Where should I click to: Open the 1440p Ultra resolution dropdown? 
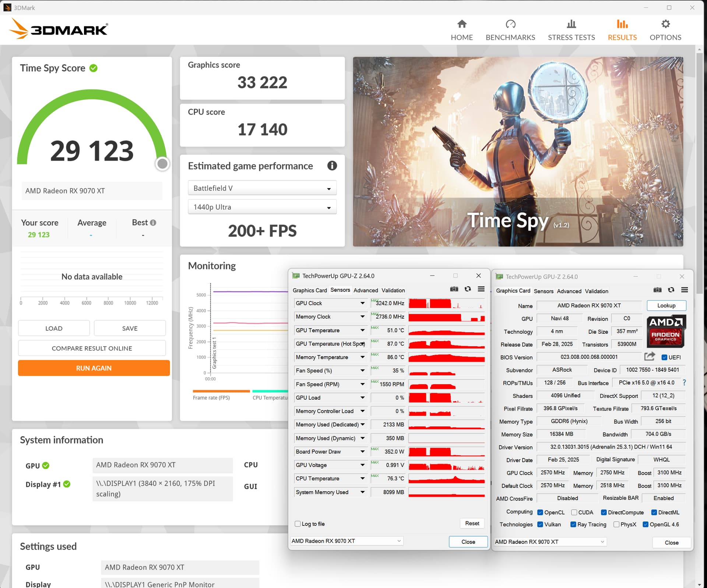click(262, 207)
